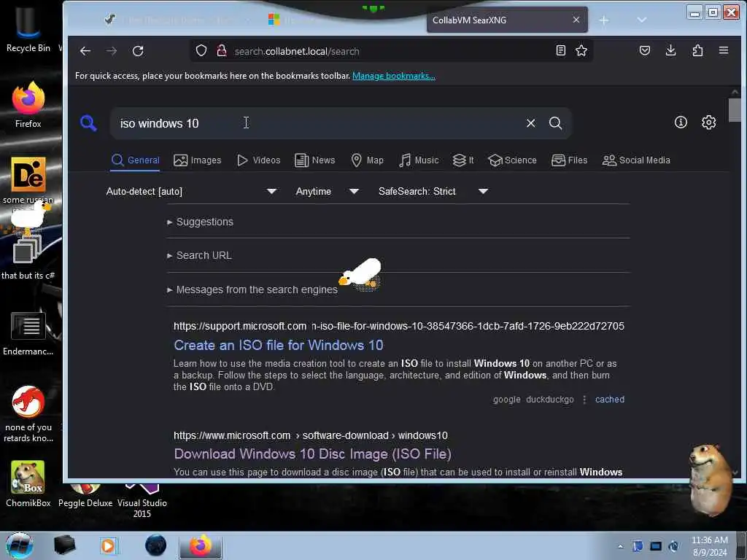
Task: Select the Images search category
Action: [197, 160]
